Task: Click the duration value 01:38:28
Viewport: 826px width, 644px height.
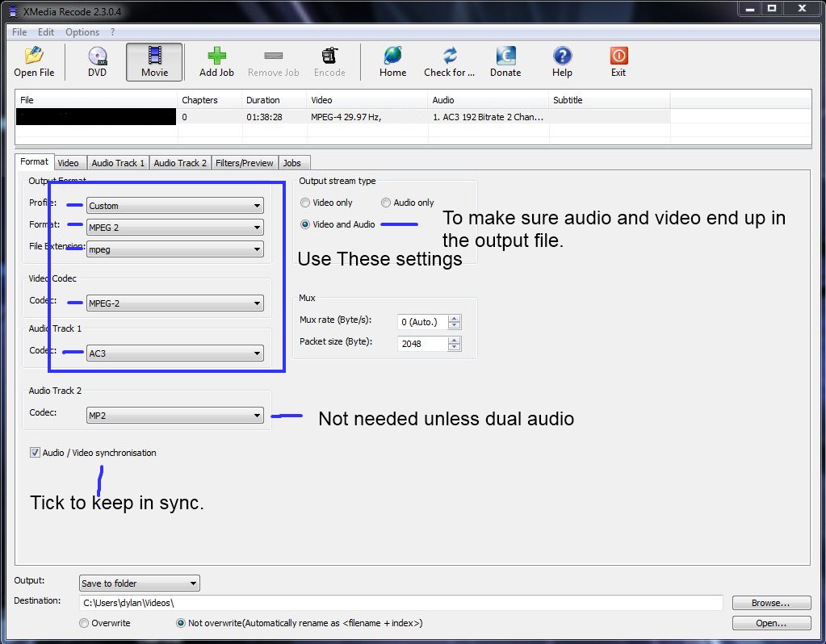Action: click(x=264, y=117)
